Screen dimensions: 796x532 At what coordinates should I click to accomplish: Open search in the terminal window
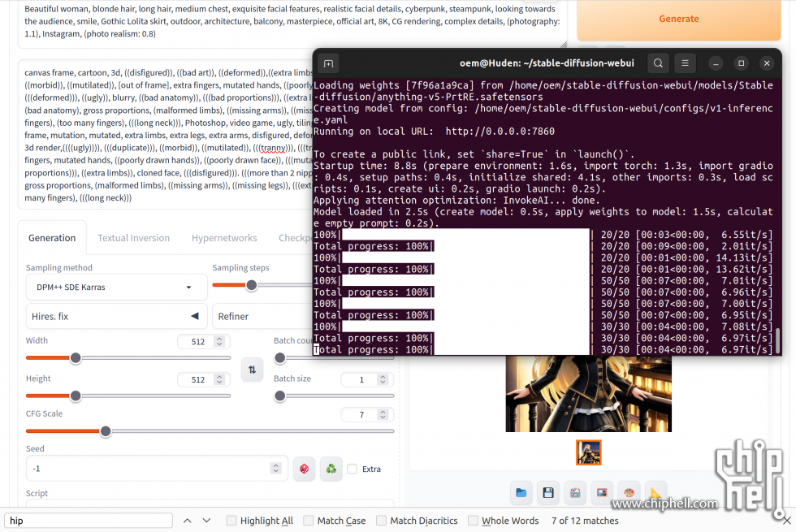click(658, 63)
